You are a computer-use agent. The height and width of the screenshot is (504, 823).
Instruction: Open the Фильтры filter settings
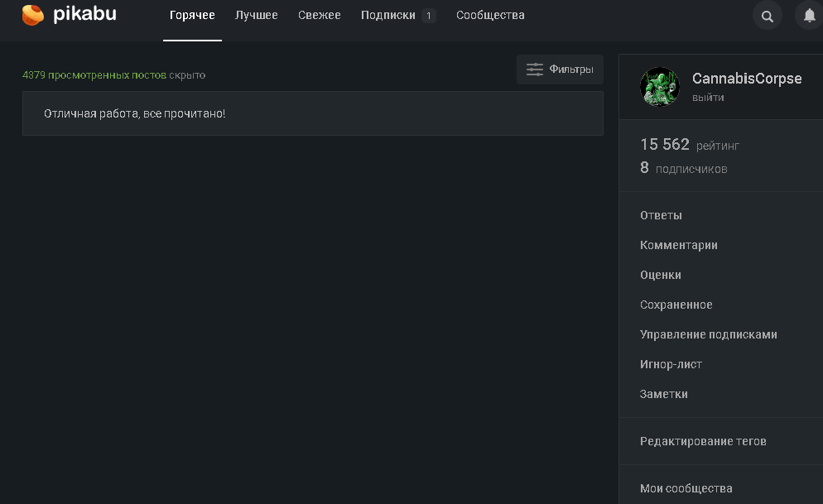(x=561, y=70)
